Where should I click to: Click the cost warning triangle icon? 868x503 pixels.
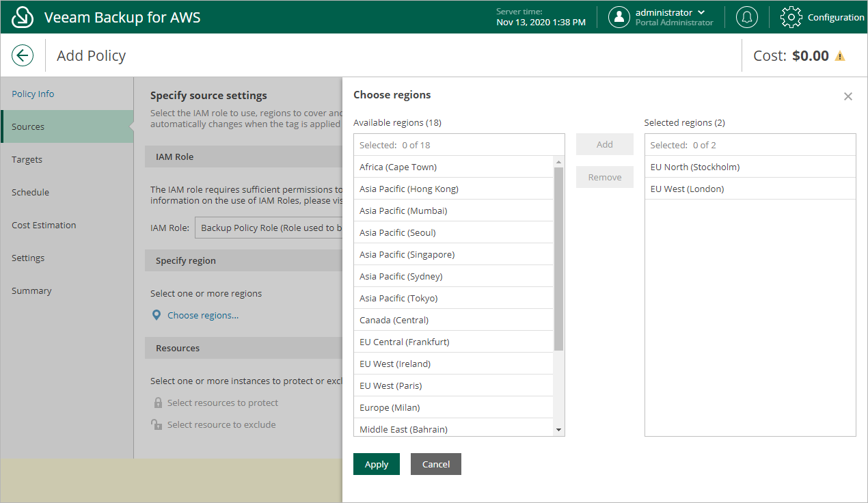pos(840,56)
